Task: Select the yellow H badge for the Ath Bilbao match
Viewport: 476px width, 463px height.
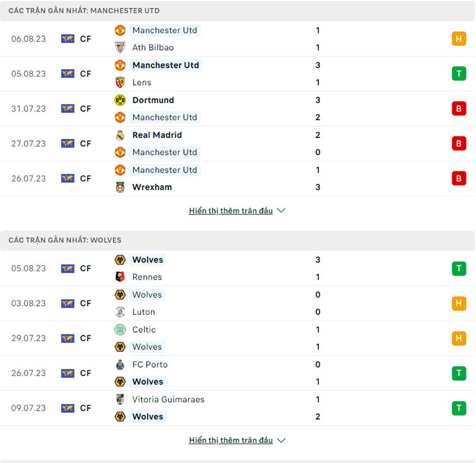Action: (x=459, y=38)
